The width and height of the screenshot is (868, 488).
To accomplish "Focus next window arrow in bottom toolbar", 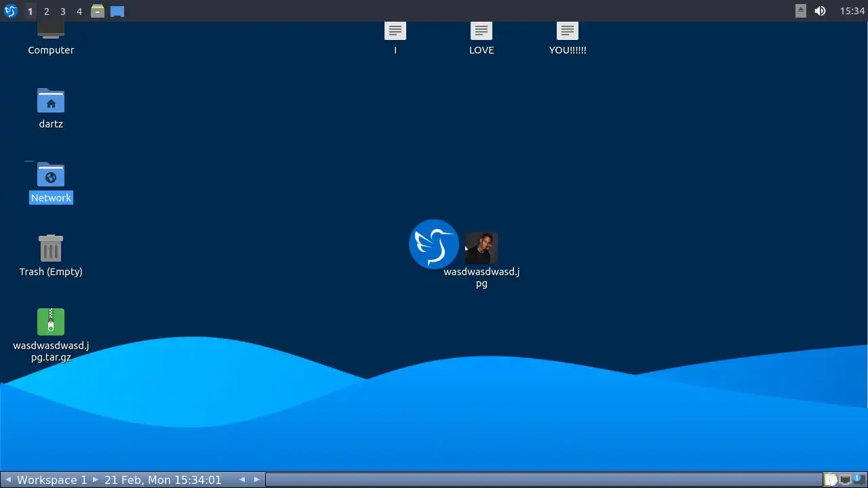I will [x=257, y=480].
